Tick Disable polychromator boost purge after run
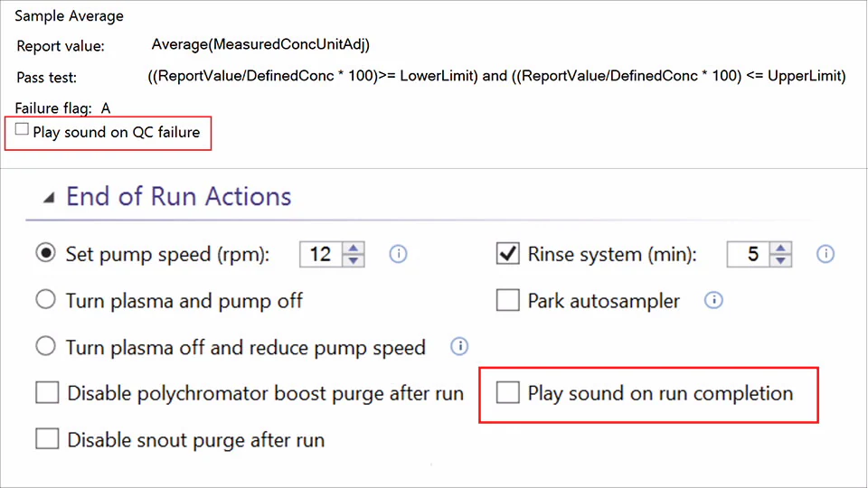This screenshot has width=868, height=488. point(47,393)
